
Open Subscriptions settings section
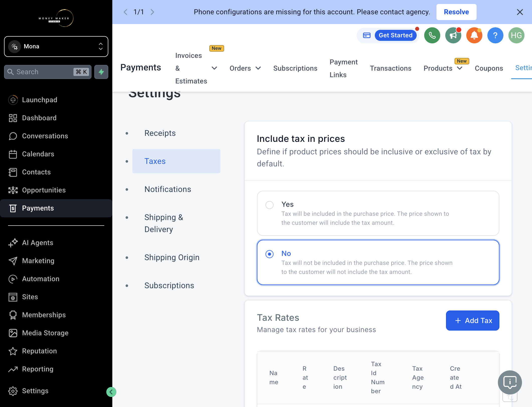tap(176, 285)
